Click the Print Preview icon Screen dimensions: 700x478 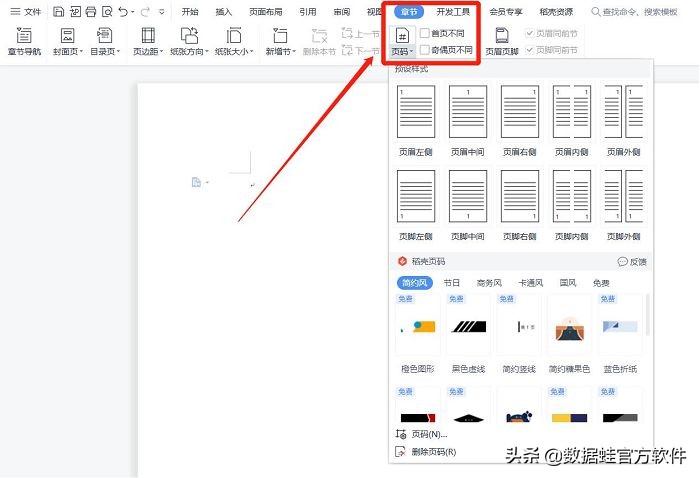click(x=107, y=12)
